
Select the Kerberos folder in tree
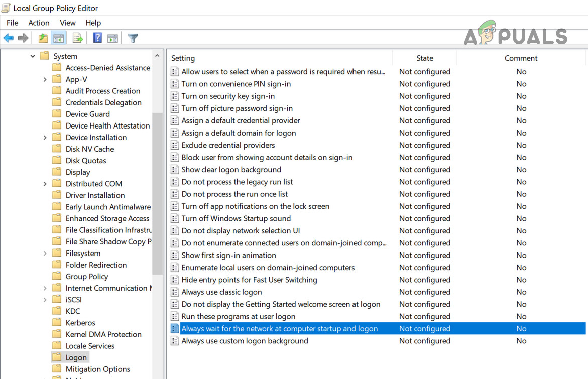80,323
